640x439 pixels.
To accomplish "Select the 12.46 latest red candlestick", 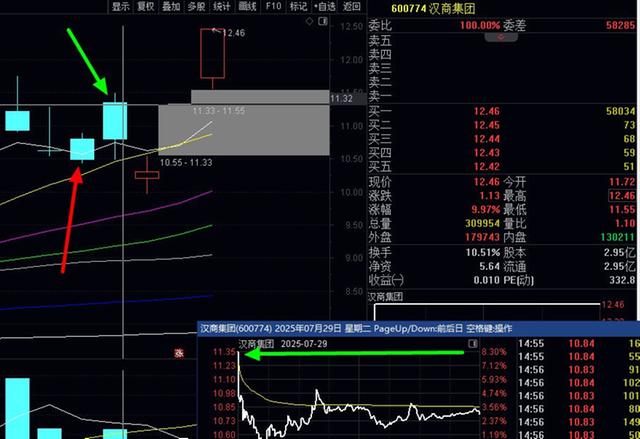I will [x=213, y=53].
